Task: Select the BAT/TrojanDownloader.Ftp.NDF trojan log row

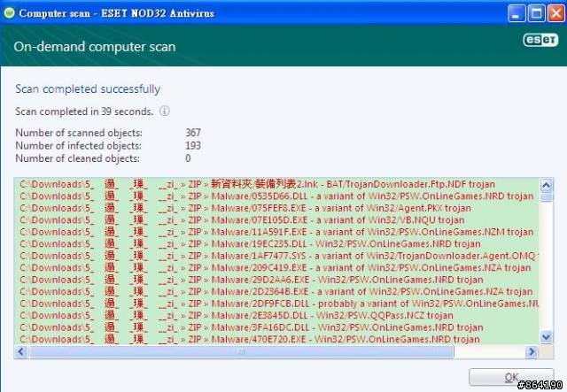Action: tap(277, 184)
